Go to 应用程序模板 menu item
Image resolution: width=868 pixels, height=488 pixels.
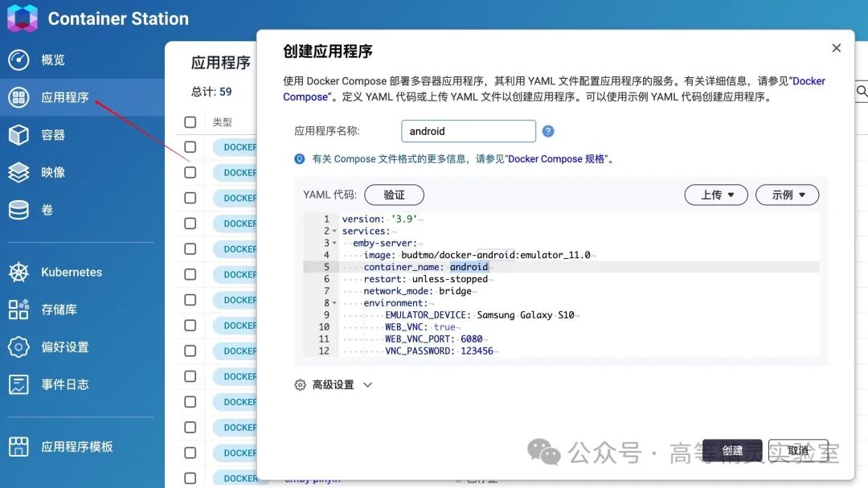77,446
